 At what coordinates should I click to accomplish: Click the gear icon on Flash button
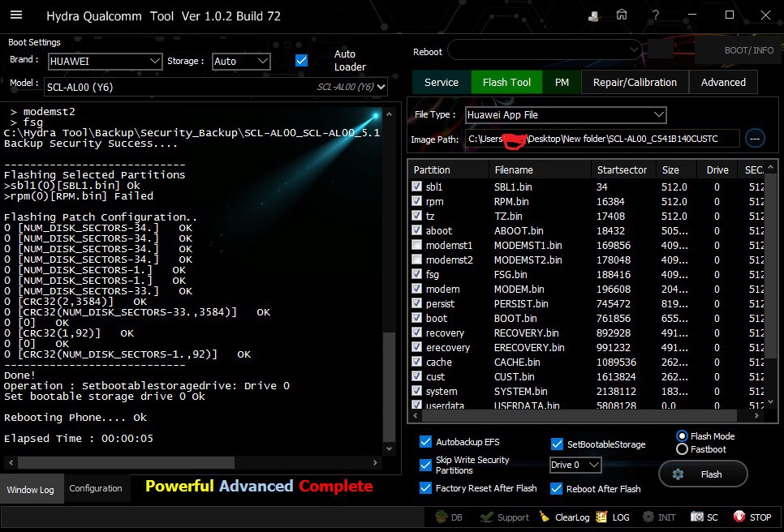(678, 474)
